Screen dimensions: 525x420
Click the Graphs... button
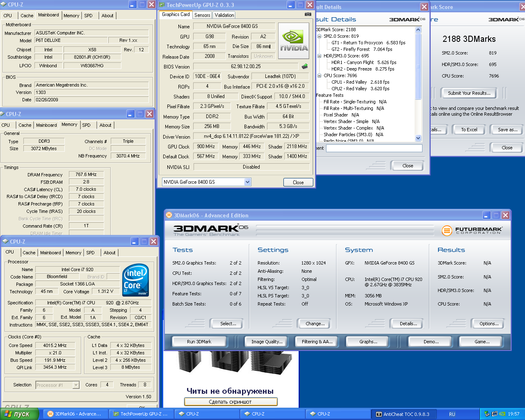[x=368, y=342]
